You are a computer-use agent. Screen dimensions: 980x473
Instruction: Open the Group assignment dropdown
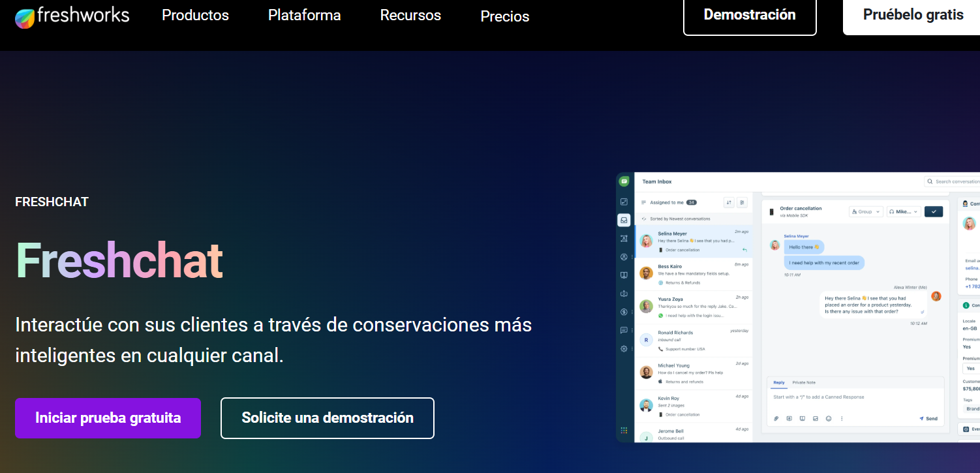866,211
